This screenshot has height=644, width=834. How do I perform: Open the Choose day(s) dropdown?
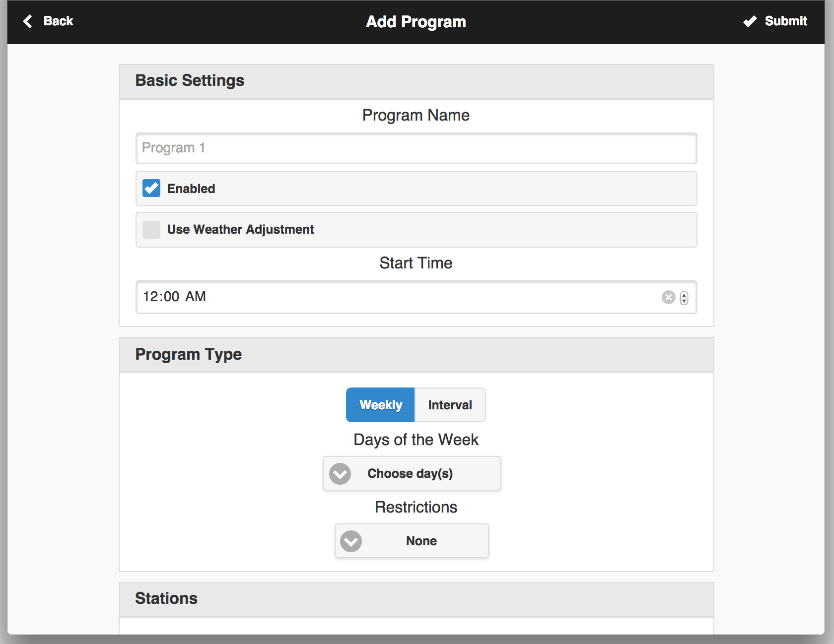(x=411, y=474)
